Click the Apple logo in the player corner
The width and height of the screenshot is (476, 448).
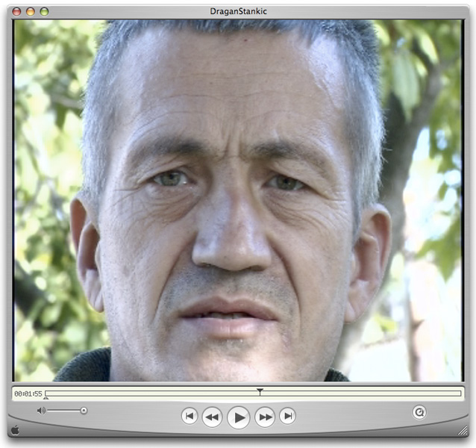point(15,430)
